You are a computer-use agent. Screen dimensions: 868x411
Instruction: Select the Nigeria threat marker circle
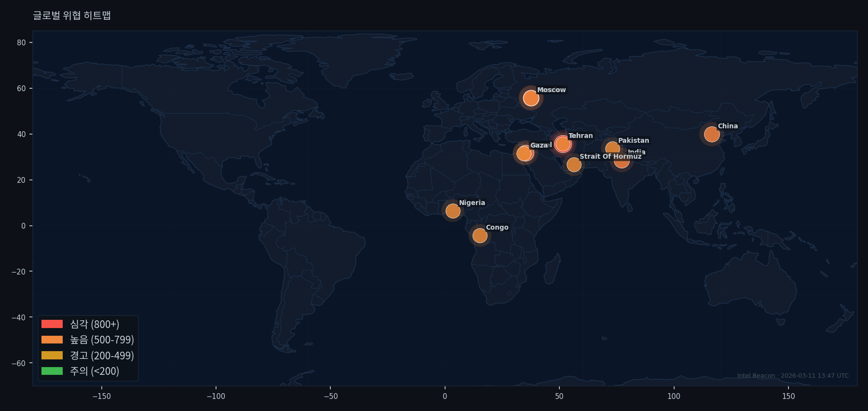click(x=453, y=211)
